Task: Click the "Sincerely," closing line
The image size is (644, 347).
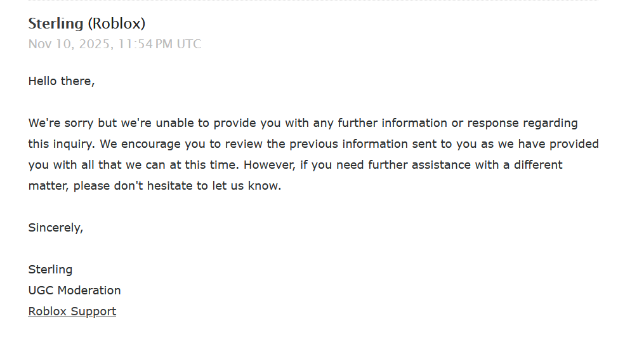Action: pos(55,228)
